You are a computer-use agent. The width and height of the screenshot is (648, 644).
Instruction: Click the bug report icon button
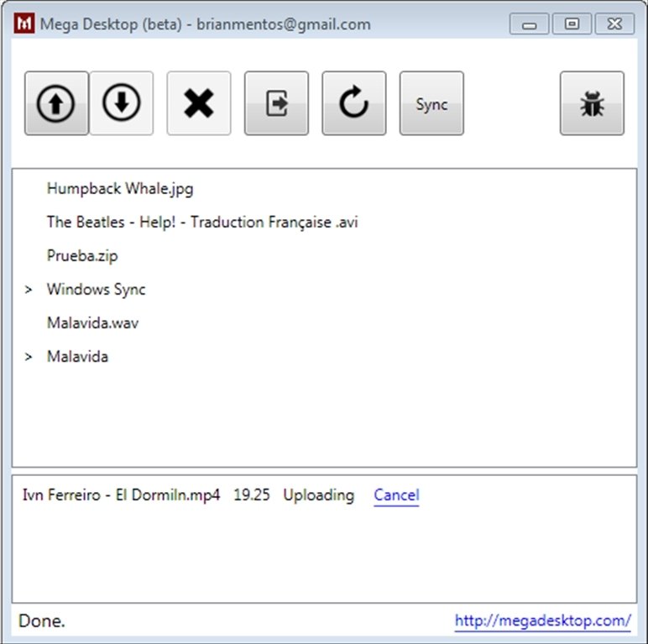[x=592, y=103]
